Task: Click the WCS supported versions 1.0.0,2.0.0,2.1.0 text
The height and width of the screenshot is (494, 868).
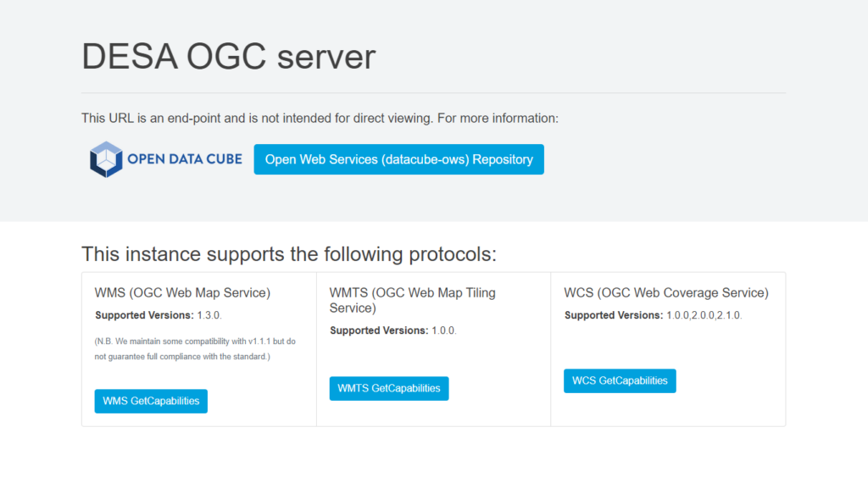Action: coord(703,315)
